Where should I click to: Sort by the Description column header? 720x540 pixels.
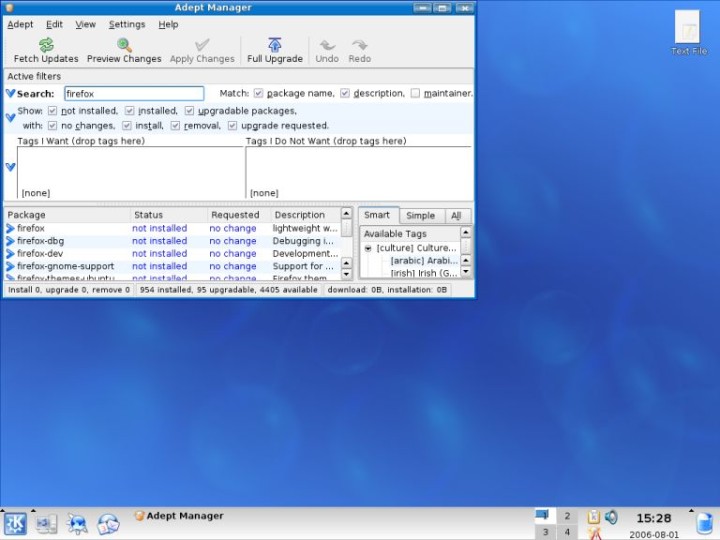coord(305,215)
